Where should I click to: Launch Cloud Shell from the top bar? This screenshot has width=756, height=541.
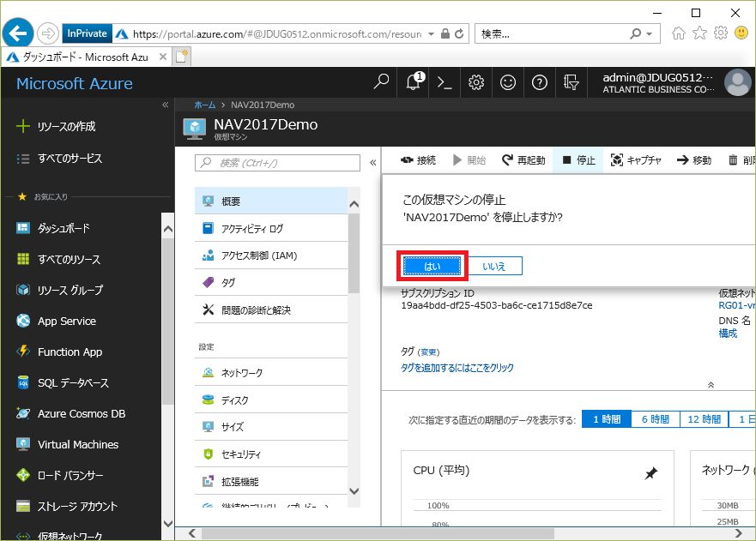pyautogui.click(x=445, y=82)
